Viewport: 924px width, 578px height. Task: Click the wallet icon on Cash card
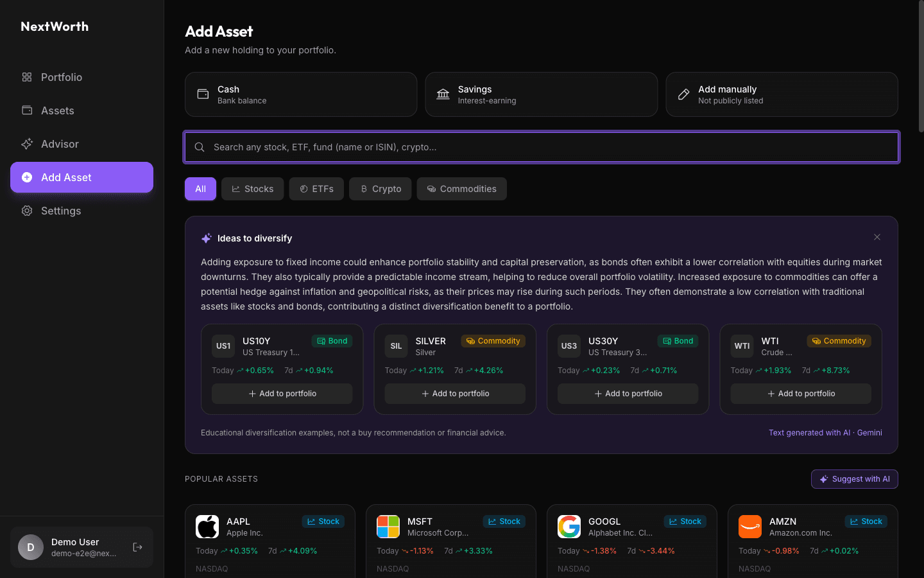[x=203, y=94]
